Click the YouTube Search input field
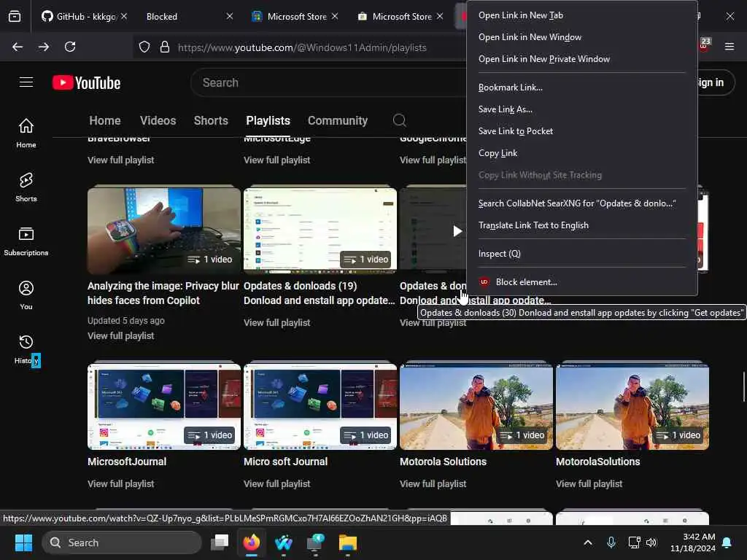This screenshot has width=747, height=560. 329,82
